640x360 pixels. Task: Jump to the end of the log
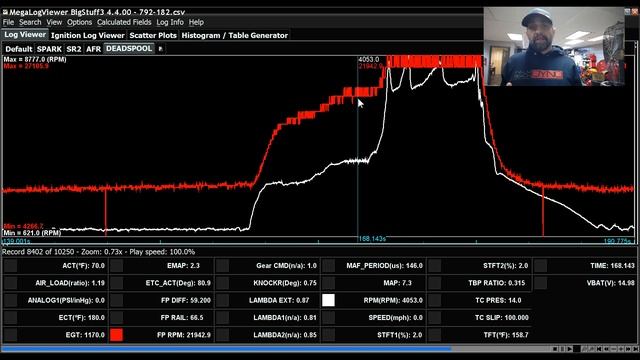point(636,349)
